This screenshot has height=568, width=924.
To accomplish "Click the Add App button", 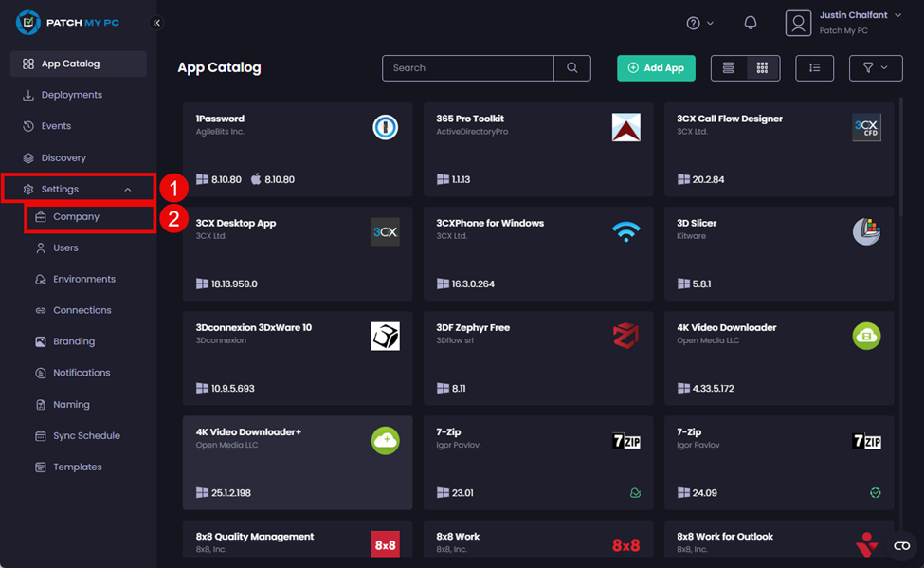I will pos(656,68).
